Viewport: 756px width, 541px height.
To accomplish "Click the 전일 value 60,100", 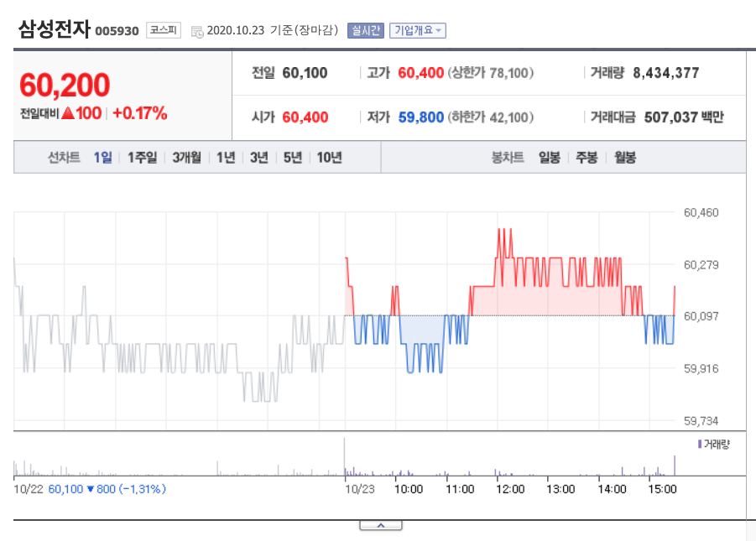I will 305,73.
